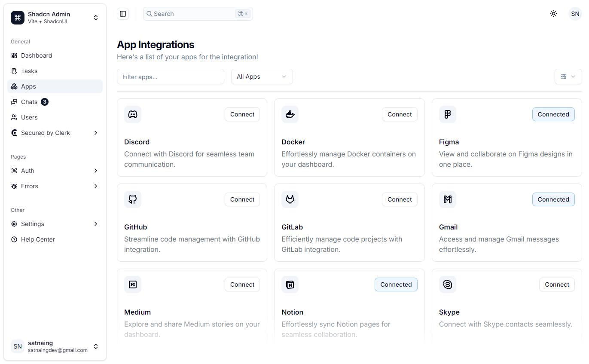This screenshot has width=589, height=364.
Task: Click the Notion logo icon
Action: click(290, 284)
